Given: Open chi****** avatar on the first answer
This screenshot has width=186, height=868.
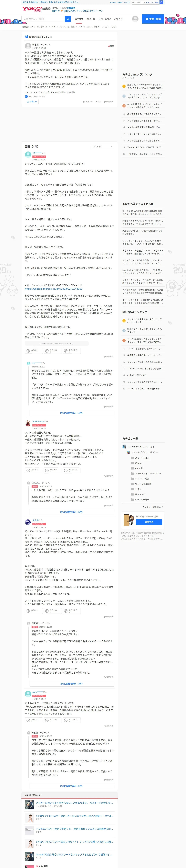Looking at the screenshot, I should click(x=28, y=154).
